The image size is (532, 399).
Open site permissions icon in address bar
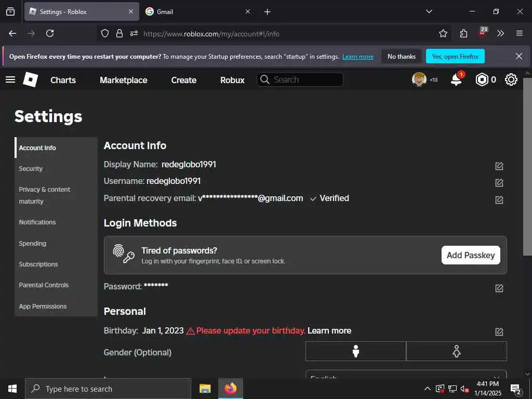pos(134,33)
